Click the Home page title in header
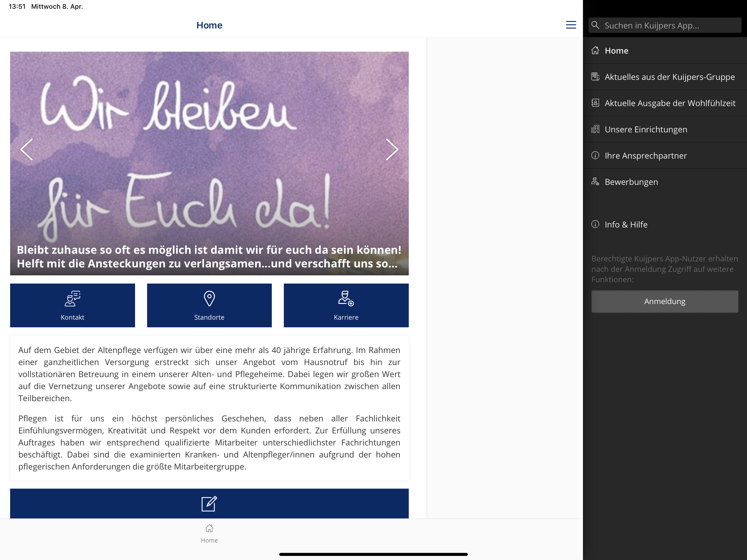Image resolution: width=747 pixels, height=560 pixels. pyautogui.click(x=209, y=25)
